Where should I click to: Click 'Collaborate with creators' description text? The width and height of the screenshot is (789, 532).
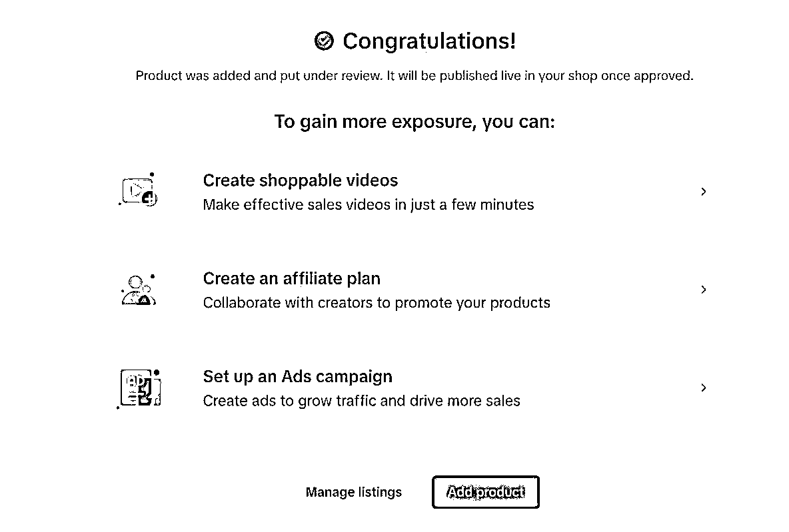click(x=377, y=303)
